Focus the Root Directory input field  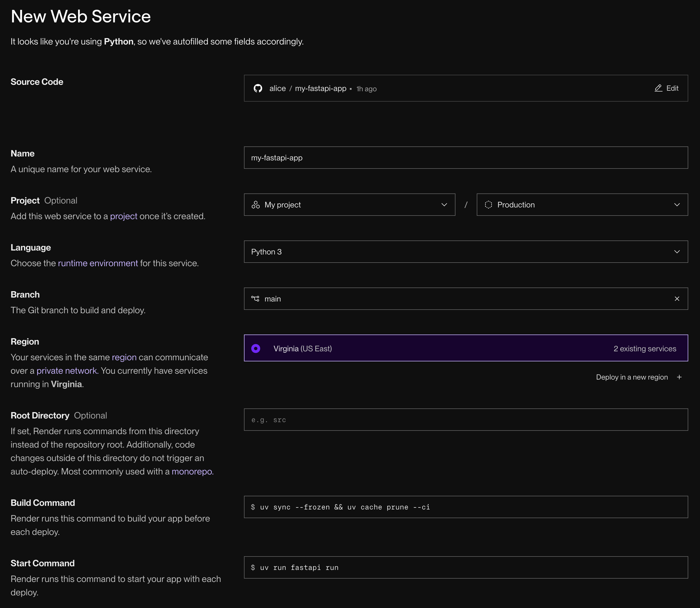click(466, 420)
